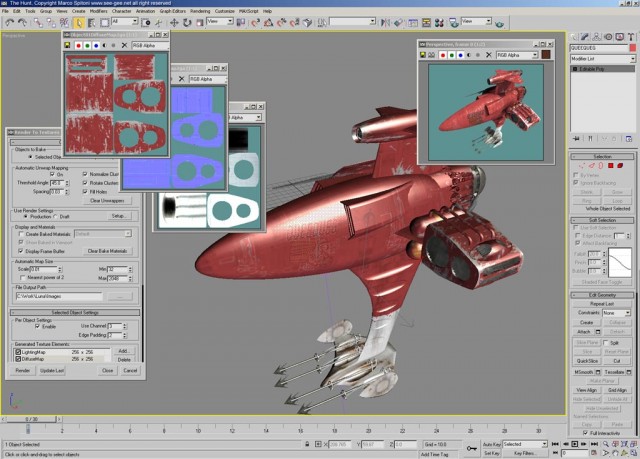Click Render button in Render To Texture
The width and height of the screenshot is (640, 459).
pyautogui.click(x=23, y=370)
